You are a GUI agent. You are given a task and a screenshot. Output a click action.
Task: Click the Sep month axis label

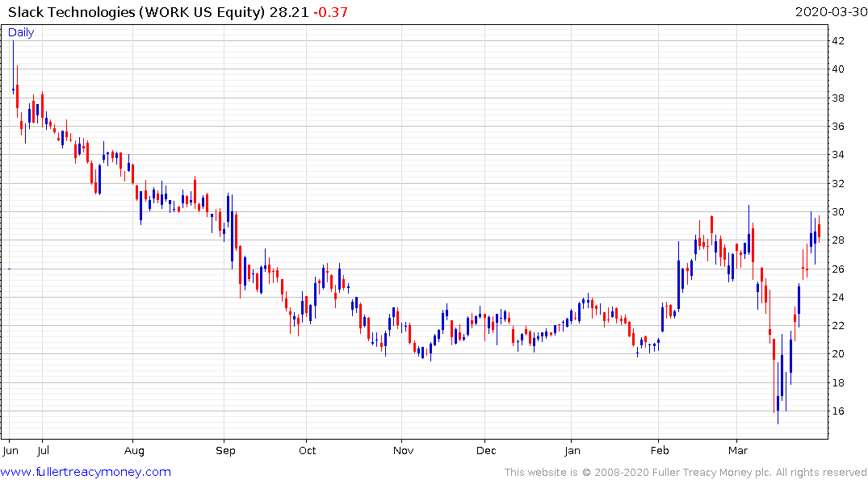pos(225,451)
